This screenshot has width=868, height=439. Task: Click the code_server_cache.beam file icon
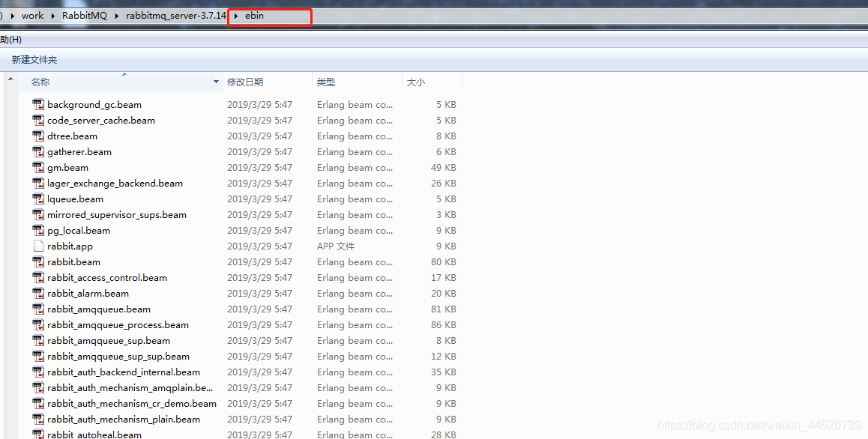[x=38, y=120]
